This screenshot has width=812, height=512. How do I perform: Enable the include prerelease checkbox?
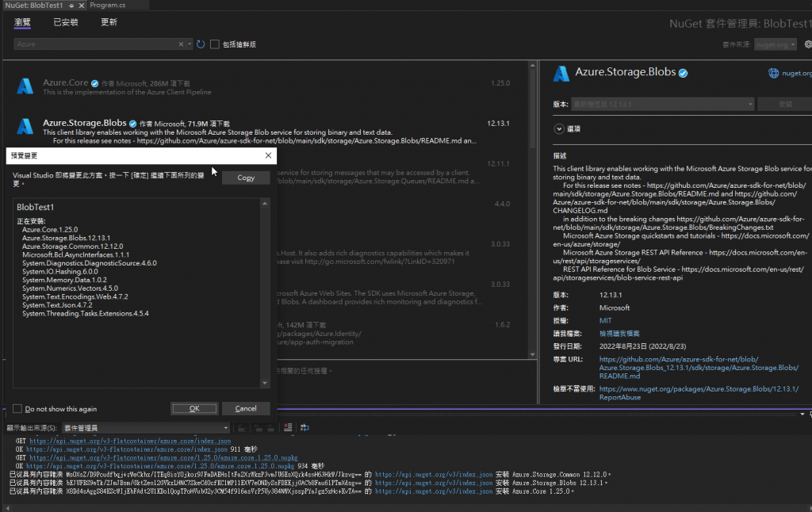click(215, 44)
